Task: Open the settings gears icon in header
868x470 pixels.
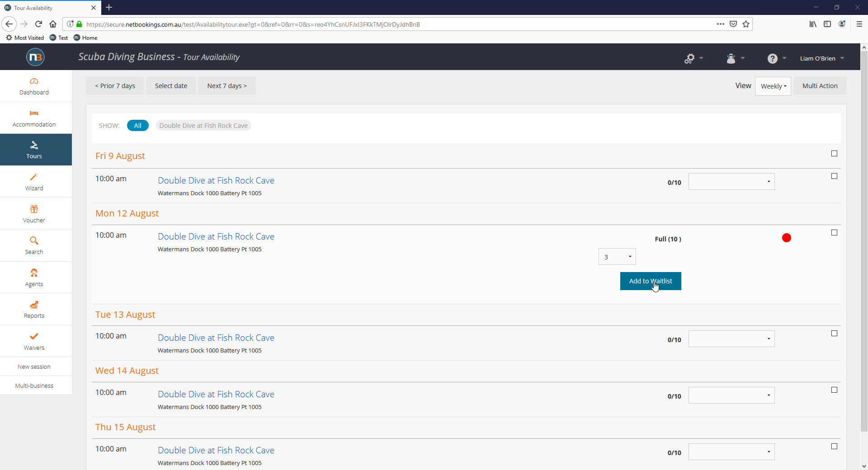Action: coord(689,58)
